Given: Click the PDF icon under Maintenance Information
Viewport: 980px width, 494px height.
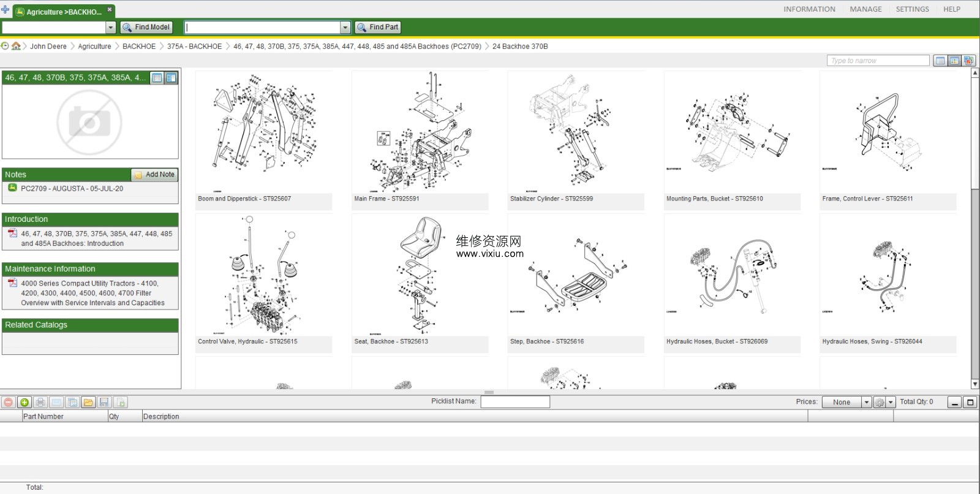Looking at the screenshot, I should point(12,283).
